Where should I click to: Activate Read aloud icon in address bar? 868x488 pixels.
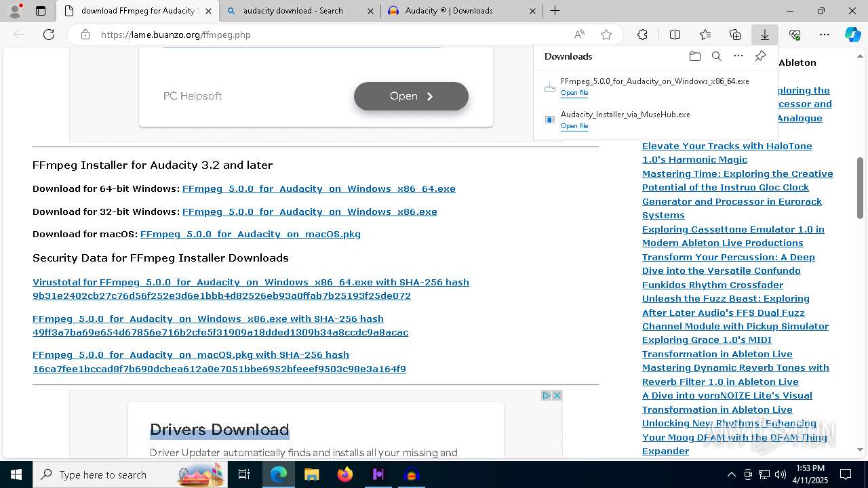point(579,35)
